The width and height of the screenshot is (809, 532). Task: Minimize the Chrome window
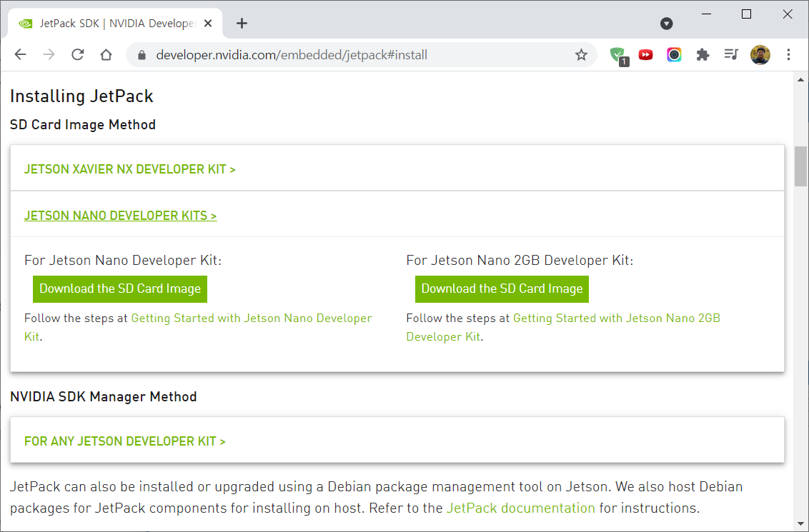706,14
